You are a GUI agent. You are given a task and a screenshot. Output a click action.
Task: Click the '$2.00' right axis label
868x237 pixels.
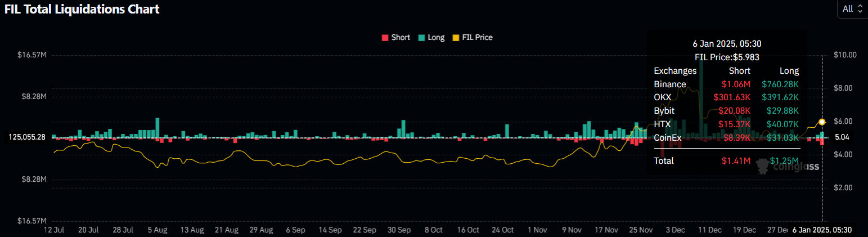click(x=843, y=187)
